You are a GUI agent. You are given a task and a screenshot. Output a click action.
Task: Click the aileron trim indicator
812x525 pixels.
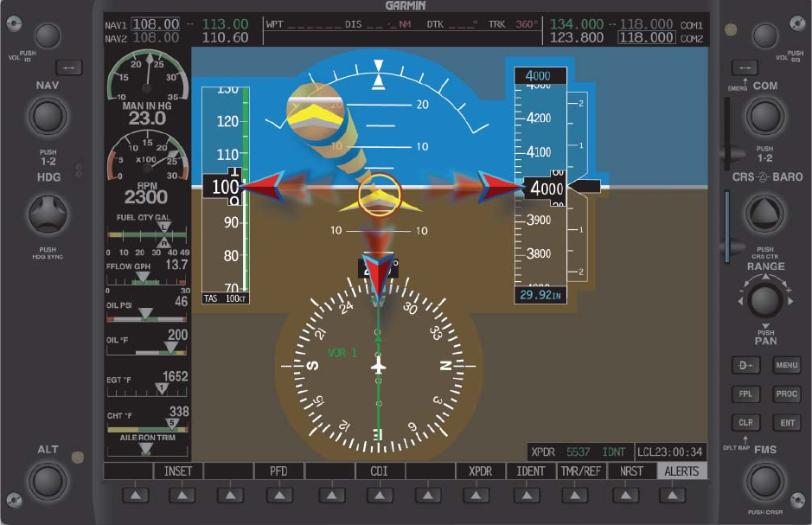(147, 448)
